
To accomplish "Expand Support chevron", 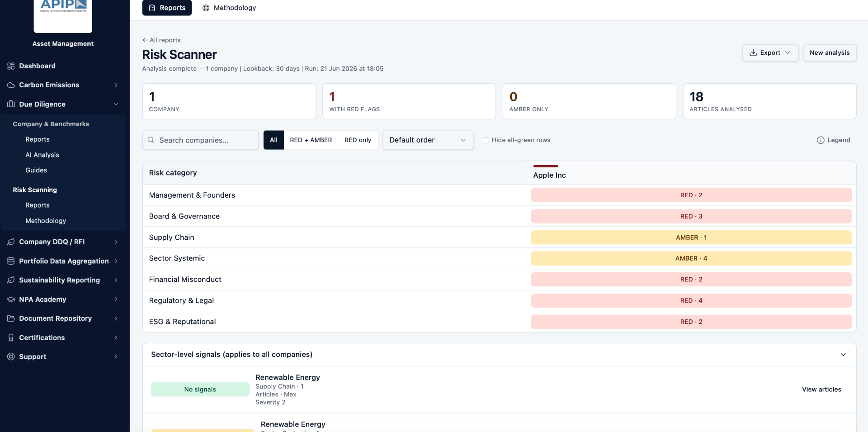I will pos(116,356).
